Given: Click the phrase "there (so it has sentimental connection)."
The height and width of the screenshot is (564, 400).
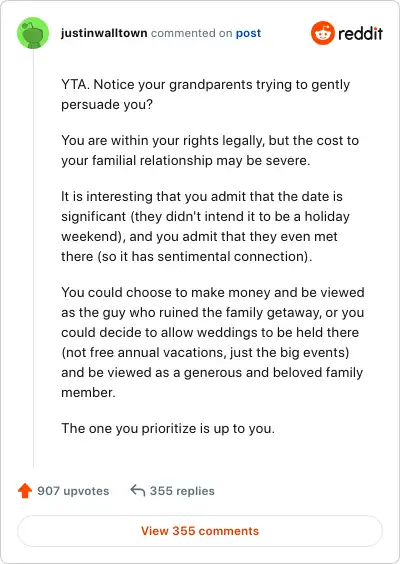Looking at the screenshot, I should tap(187, 256).
